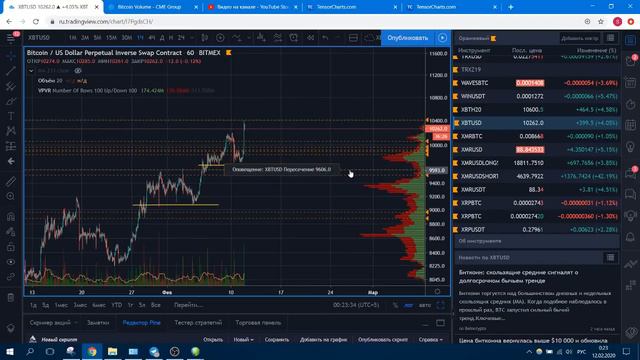Select the brush drawing tool

tap(11, 101)
